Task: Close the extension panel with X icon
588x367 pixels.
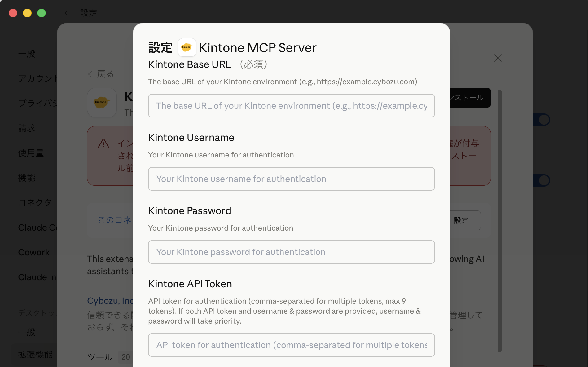Action: (498, 58)
